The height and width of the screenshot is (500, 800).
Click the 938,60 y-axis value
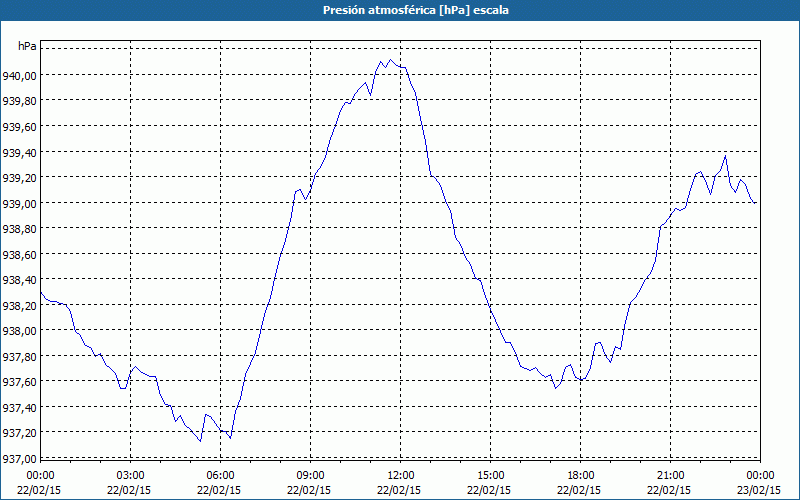19,255
